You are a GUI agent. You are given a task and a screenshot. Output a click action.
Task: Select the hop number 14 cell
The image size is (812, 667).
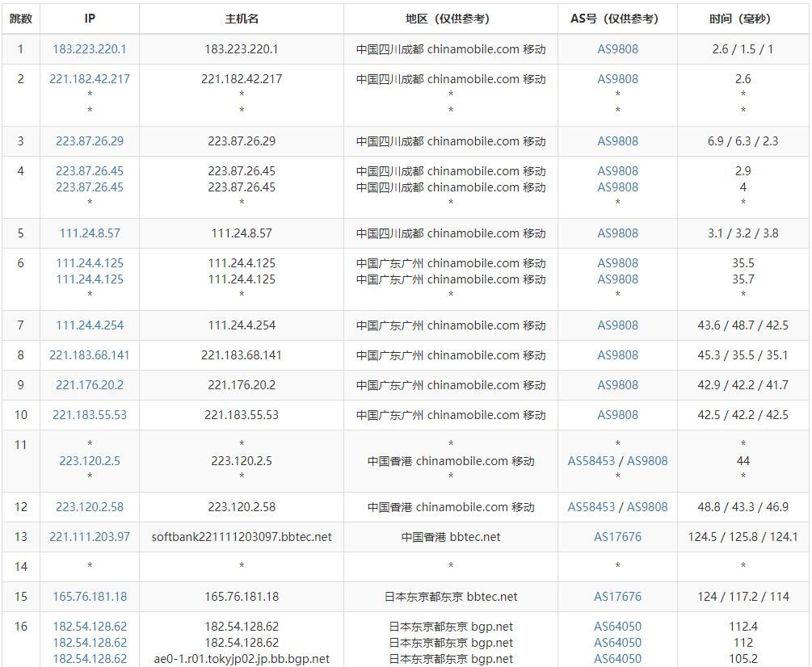pyautogui.click(x=21, y=567)
